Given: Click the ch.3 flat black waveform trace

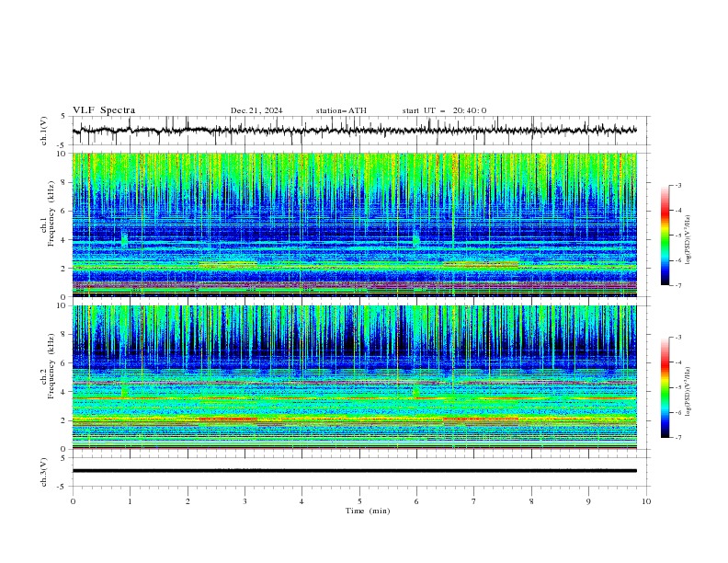Looking at the screenshot, I should (x=355, y=471).
